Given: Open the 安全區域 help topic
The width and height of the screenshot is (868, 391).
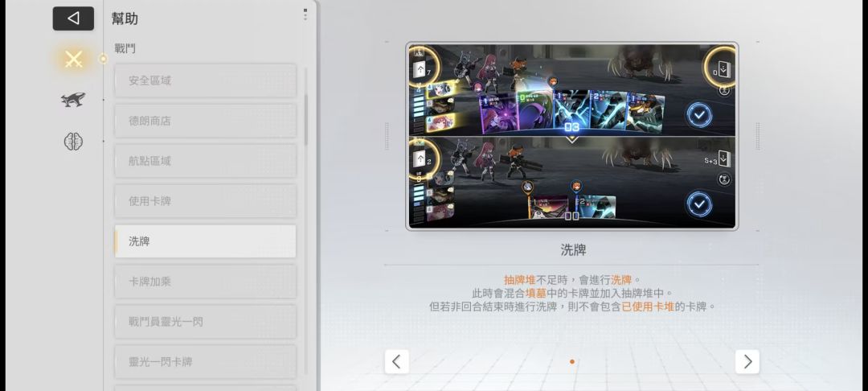Looking at the screenshot, I should click(x=206, y=81).
